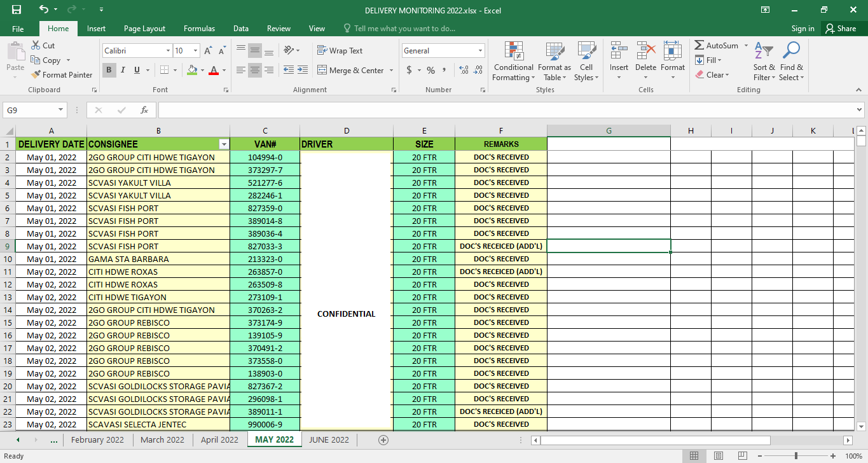
Task: Open the General number format dropdown
Action: point(480,50)
